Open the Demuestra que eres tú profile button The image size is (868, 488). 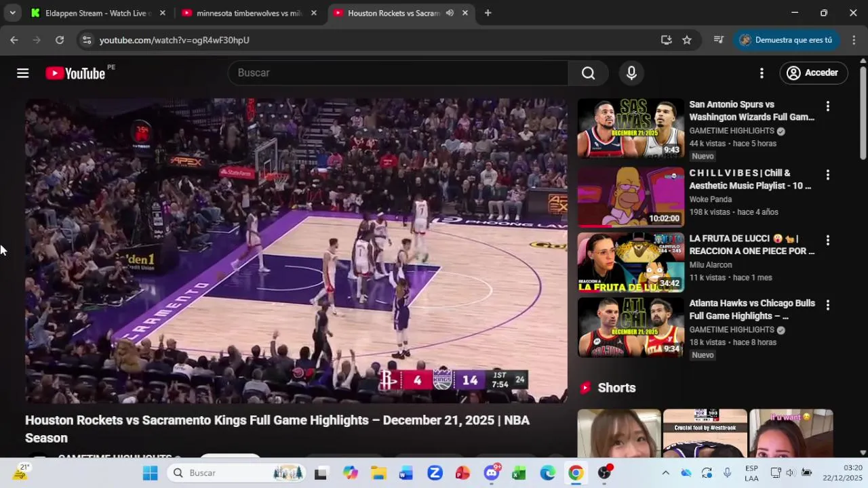tap(786, 40)
